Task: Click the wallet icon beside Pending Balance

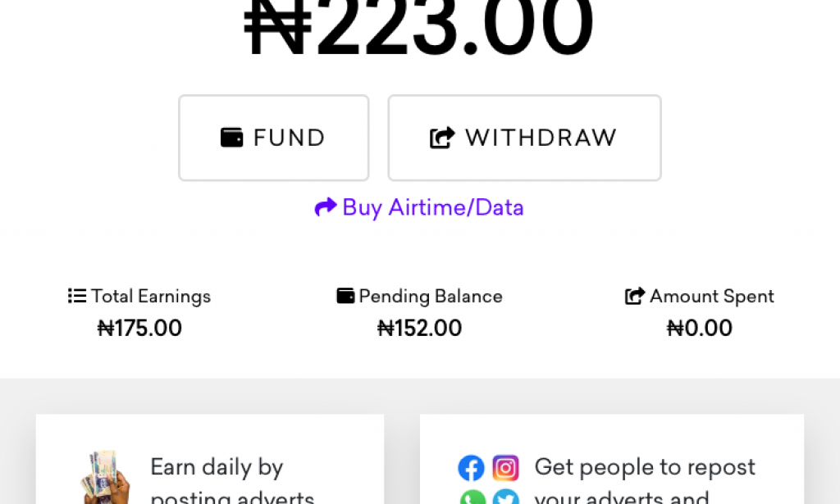Action: point(345,296)
